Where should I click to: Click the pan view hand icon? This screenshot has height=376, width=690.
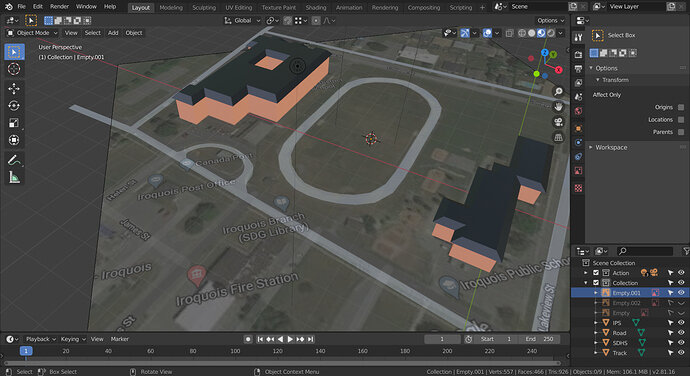(558, 107)
